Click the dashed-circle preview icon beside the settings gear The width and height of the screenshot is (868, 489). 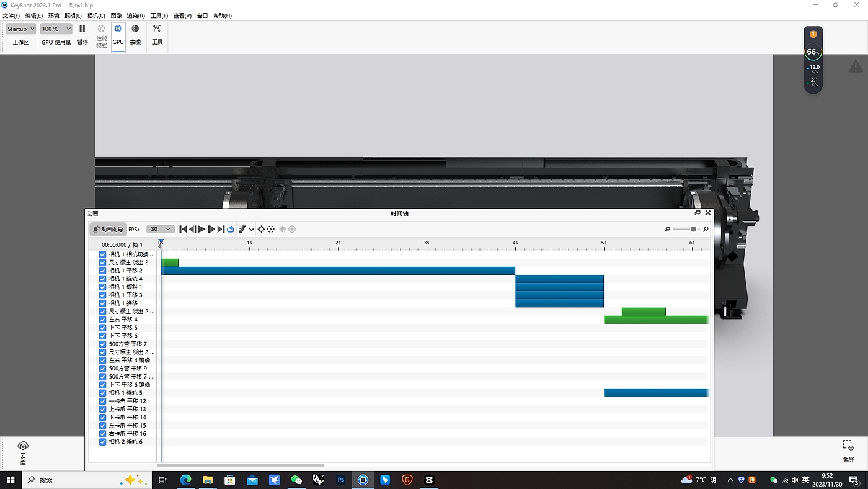271,229
